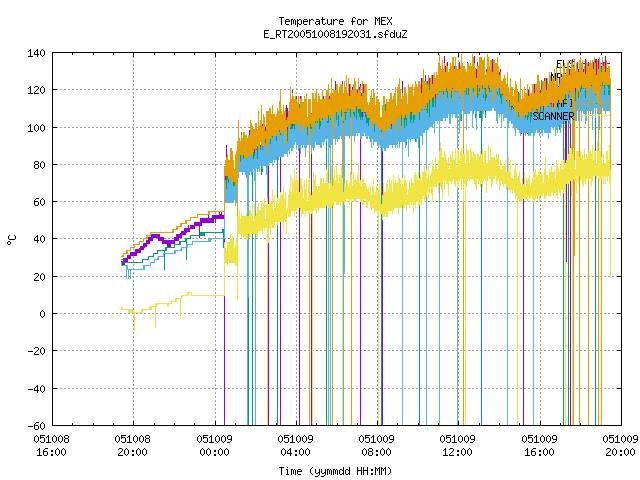Screen dimensions: 640x480
Task: Click the 04:00 time tick label
Action: click(x=295, y=446)
